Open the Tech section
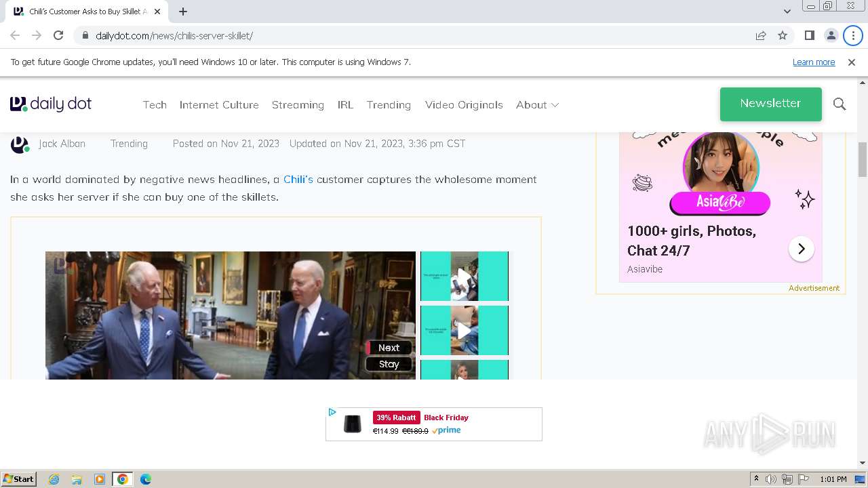The height and width of the screenshot is (488, 868). pos(155,104)
